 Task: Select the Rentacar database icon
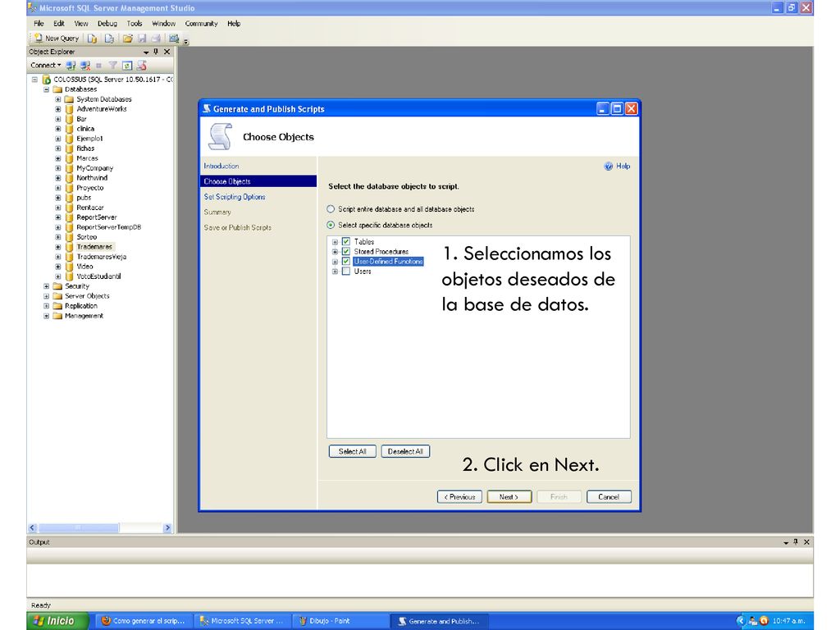point(69,208)
